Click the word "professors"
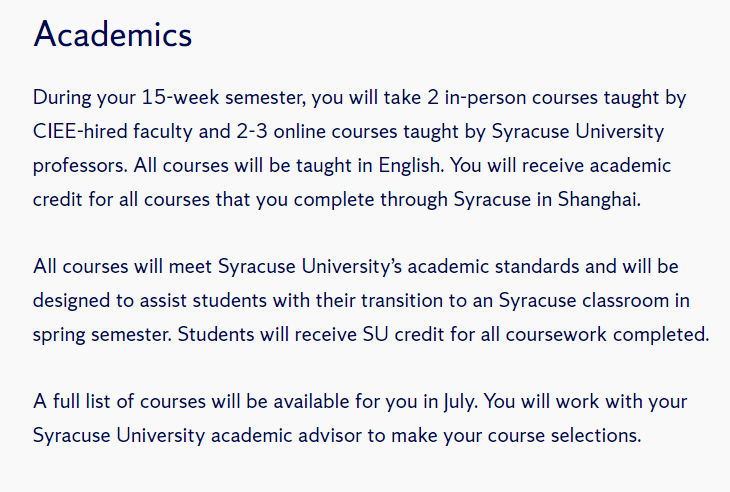 coord(77,164)
